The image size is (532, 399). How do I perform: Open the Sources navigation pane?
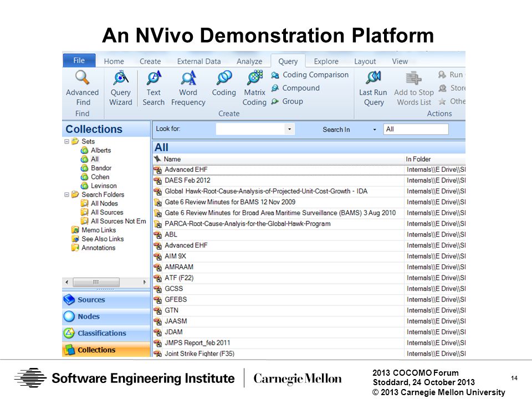106,300
